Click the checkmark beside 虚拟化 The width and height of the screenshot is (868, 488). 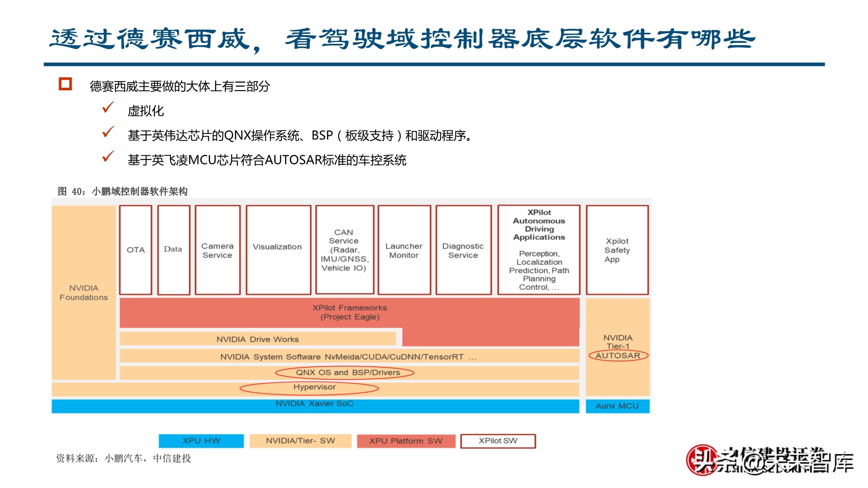point(108,107)
